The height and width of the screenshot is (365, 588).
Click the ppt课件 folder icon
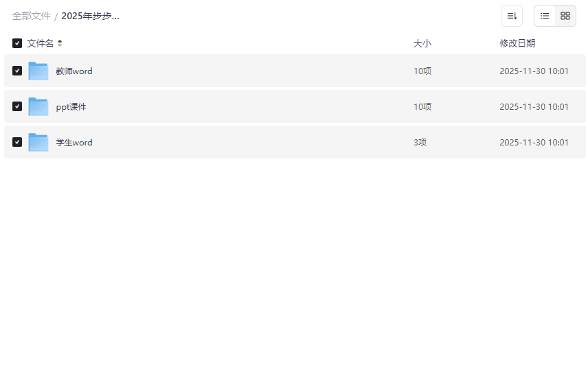[38, 106]
